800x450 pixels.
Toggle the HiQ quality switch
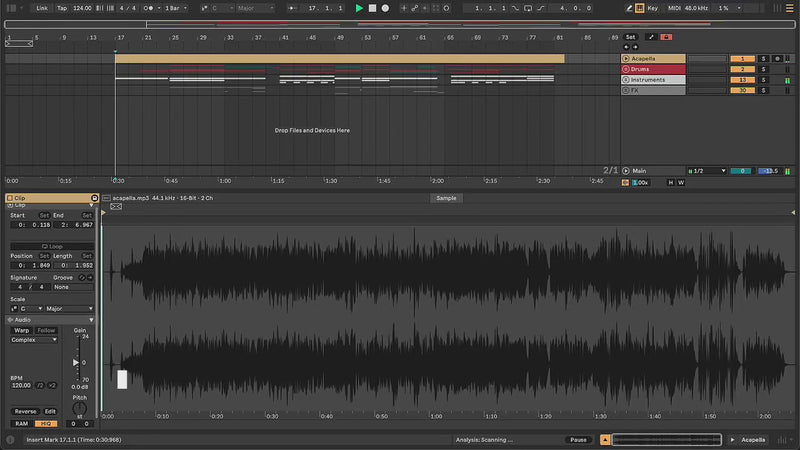[x=48, y=423]
